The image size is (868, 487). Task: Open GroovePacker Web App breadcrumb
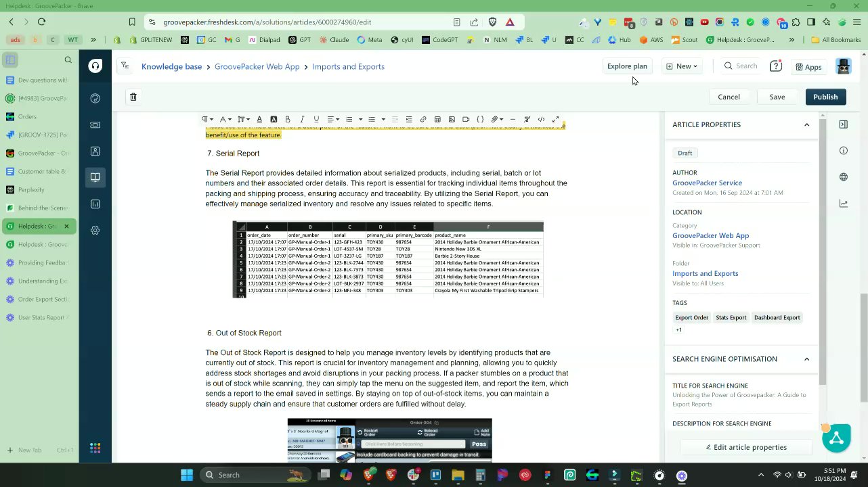point(257,66)
